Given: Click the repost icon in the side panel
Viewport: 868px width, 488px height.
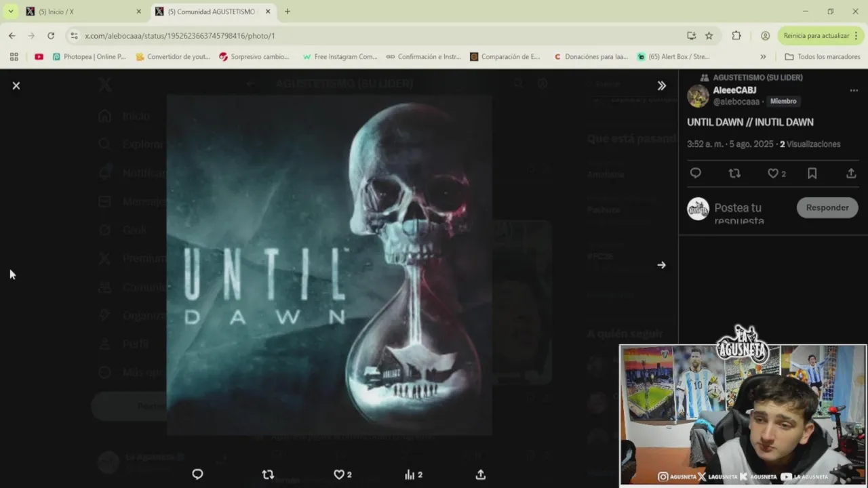Looking at the screenshot, I should (x=734, y=174).
